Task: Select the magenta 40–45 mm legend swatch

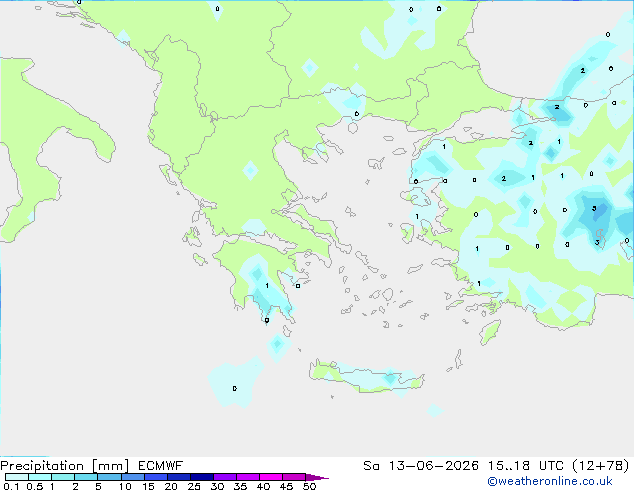Action: click(271, 477)
